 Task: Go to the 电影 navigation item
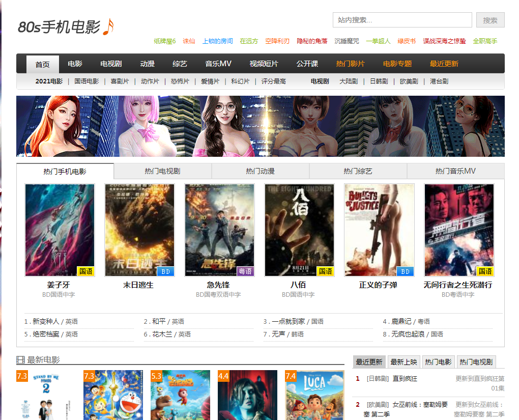coord(75,64)
